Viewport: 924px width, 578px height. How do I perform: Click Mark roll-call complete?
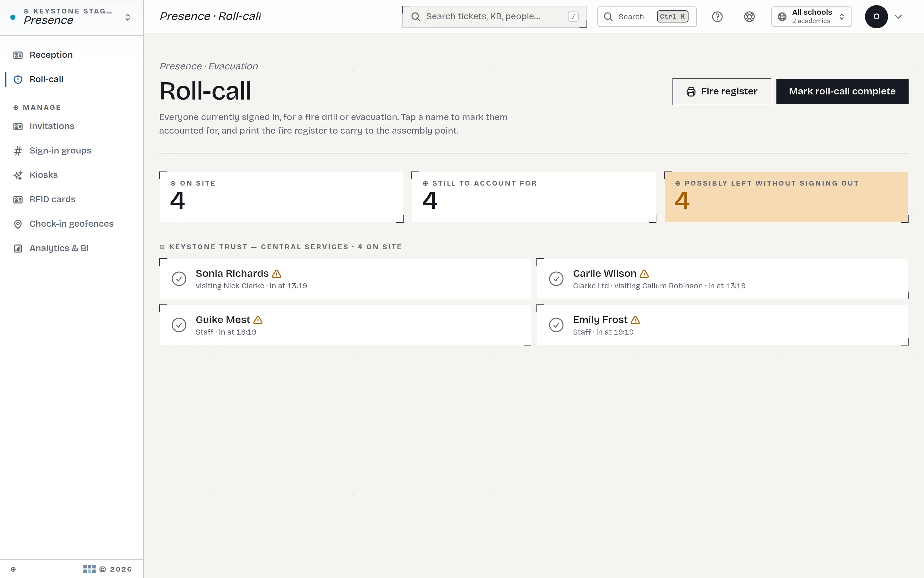[842, 92]
